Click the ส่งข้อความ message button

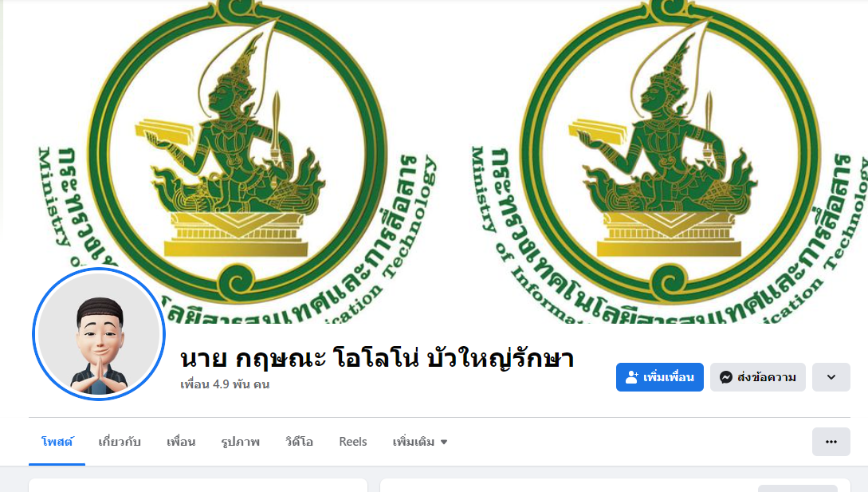click(x=758, y=377)
